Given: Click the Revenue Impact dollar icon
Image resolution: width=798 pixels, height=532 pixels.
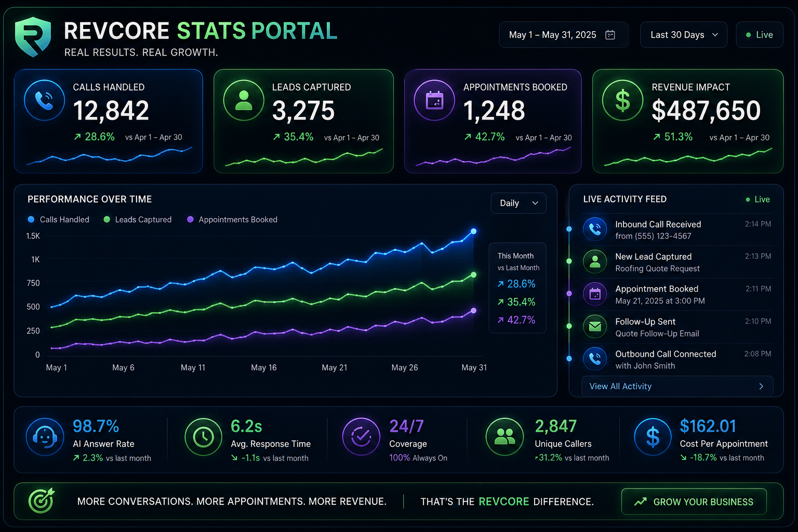Looking at the screenshot, I should [x=622, y=100].
